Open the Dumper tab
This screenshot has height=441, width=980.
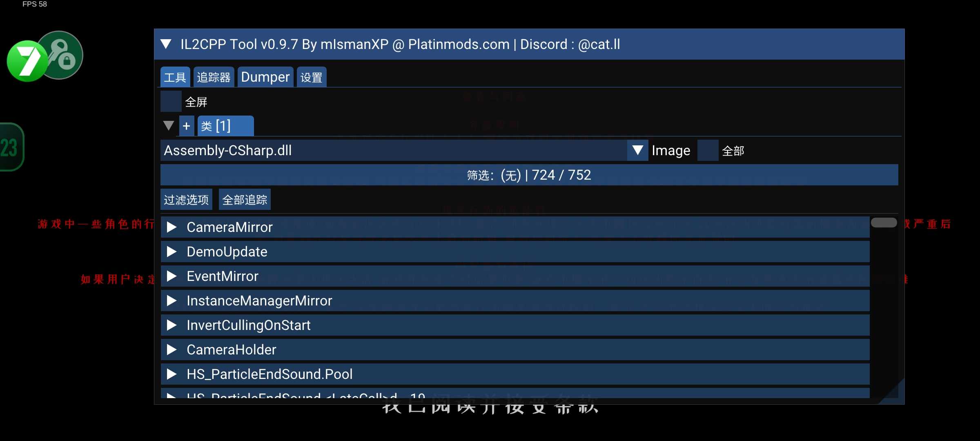pyautogui.click(x=265, y=77)
